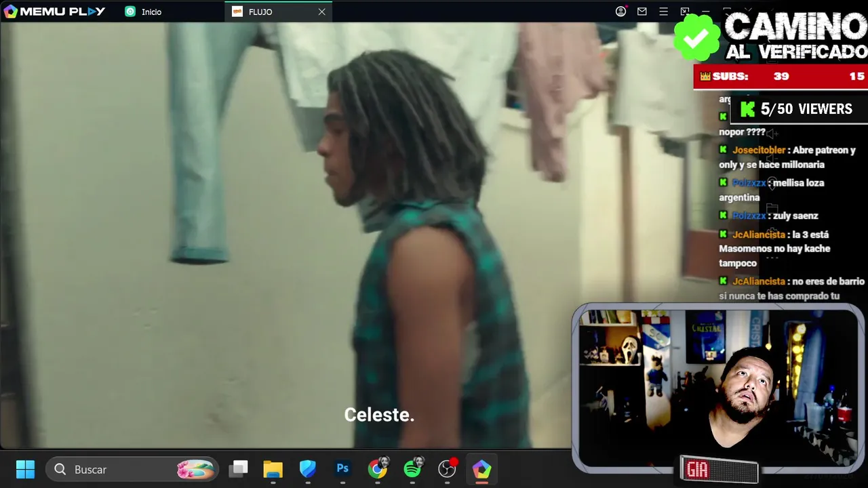
Task: Open the MEmu hamburger menu
Action: pos(663,12)
